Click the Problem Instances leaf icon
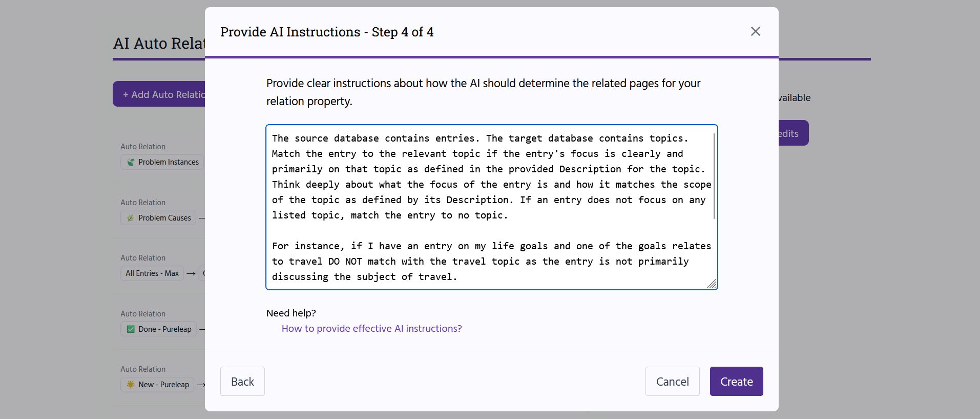The width and height of the screenshot is (980, 419). [131, 162]
